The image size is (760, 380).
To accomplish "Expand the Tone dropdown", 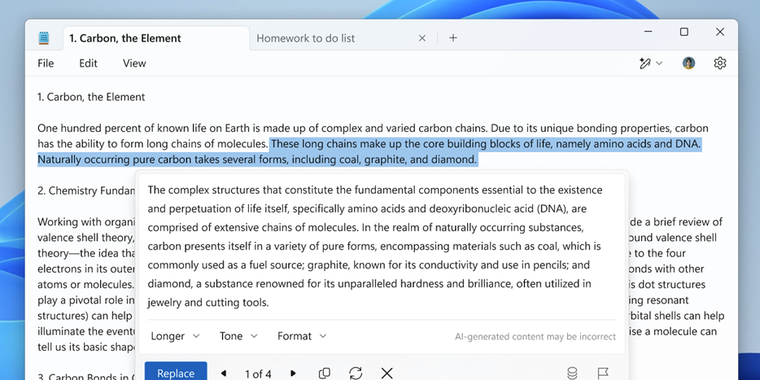I will pos(238,336).
